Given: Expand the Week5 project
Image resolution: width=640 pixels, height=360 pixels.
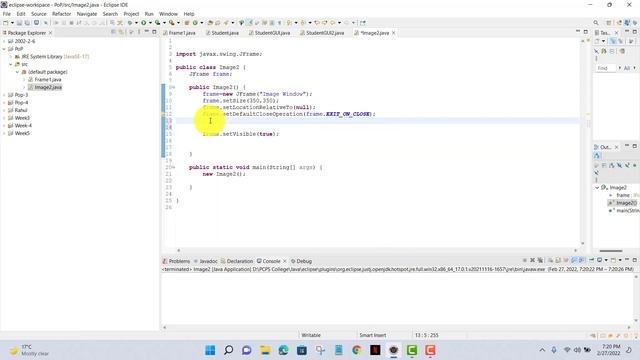Looking at the screenshot, I should pyautogui.click(x=4, y=133).
